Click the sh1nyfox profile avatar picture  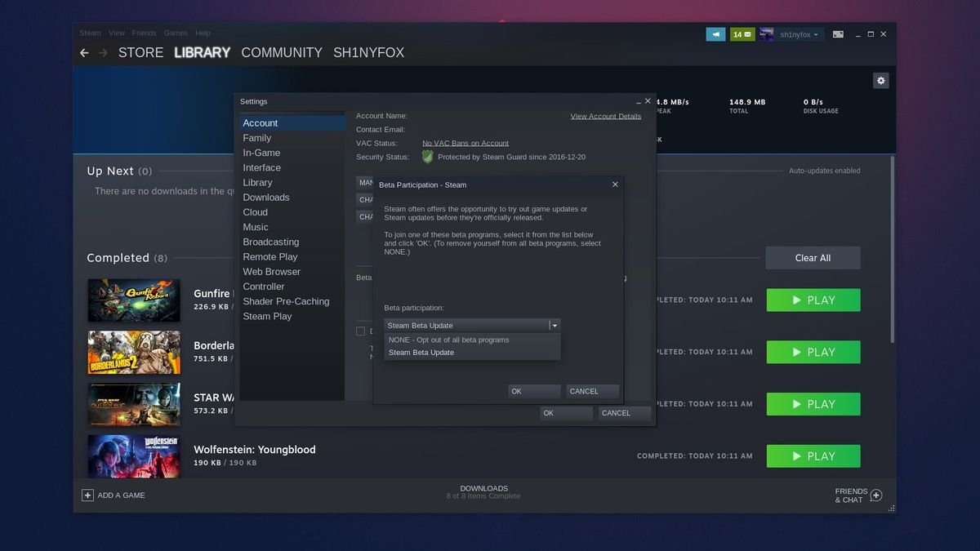[x=766, y=33]
